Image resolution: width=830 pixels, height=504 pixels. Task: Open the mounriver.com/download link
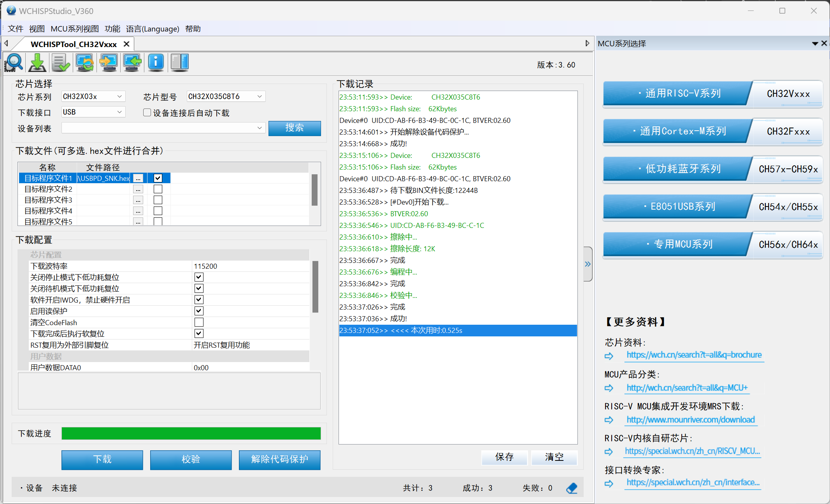[691, 420]
